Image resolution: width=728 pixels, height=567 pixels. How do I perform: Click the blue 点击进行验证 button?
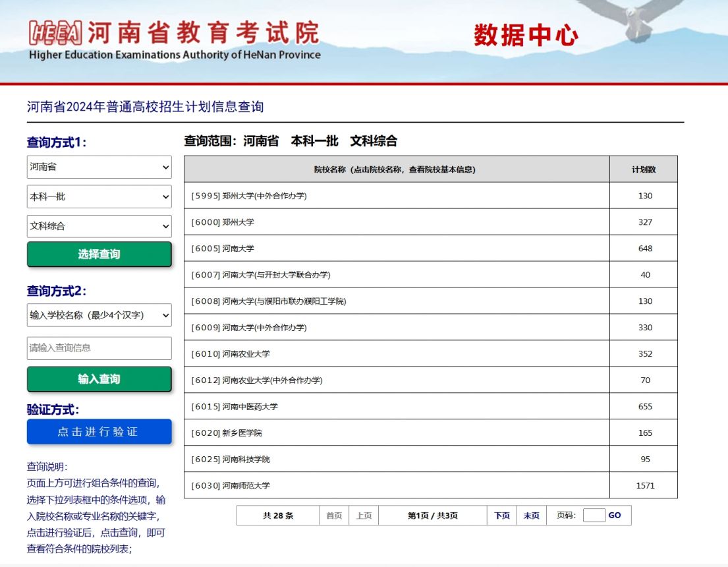(99, 432)
